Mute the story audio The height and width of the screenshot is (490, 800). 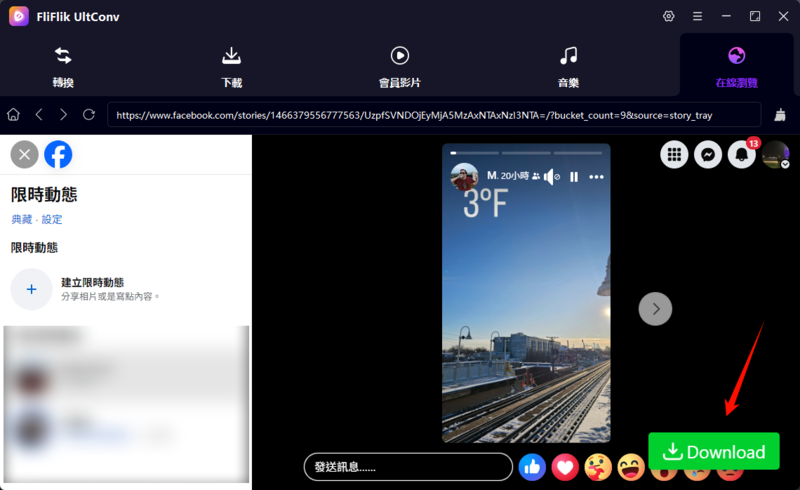tap(551, 177)
